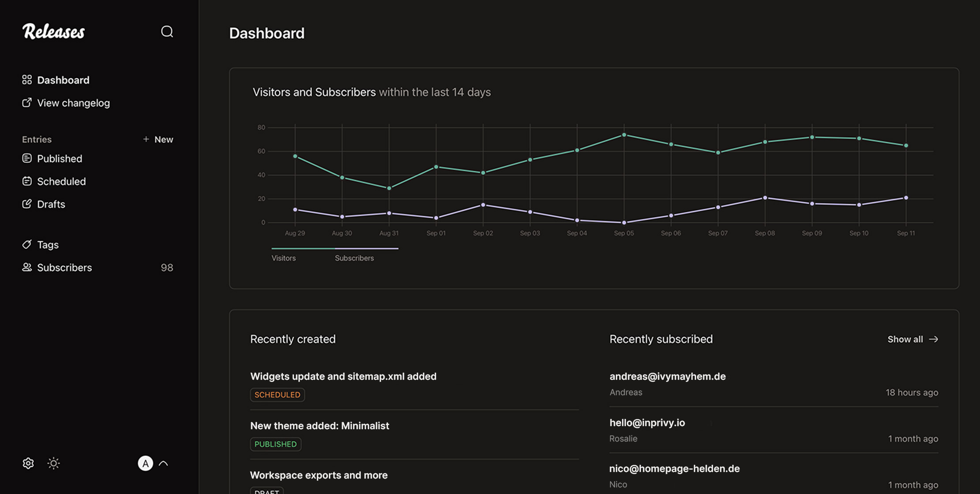Open Drafts via its pencil icon
980x494 pixels.
click(x=27, y=204)
